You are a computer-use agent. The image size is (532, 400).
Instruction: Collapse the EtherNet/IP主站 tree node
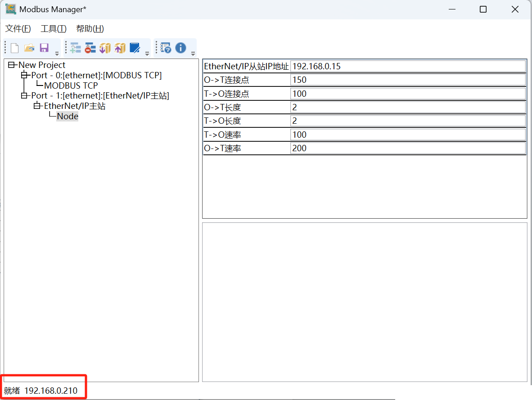[37, 106]
